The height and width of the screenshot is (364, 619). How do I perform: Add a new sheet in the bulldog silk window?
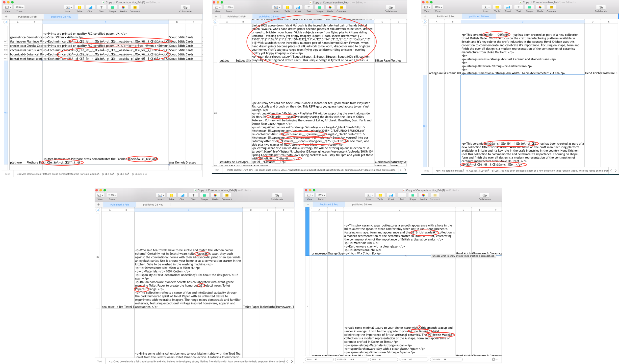[216, 17]
